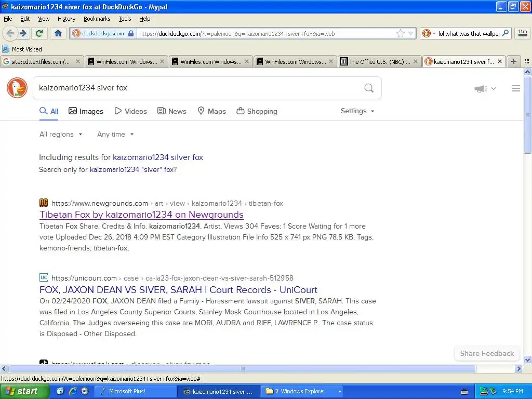
Task: Open the search engine selector dropdown
Action: (x=429, y=33)
